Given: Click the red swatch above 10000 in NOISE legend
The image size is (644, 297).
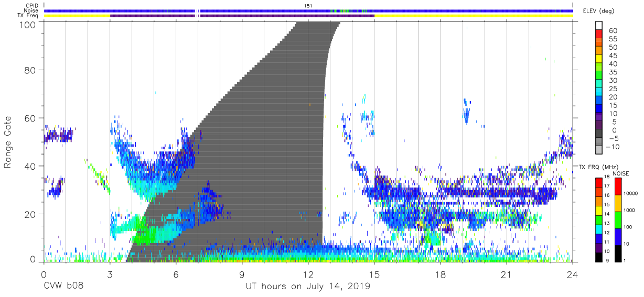Looking at the screenshot, I should pyautogui.click(x=618, y=186).
